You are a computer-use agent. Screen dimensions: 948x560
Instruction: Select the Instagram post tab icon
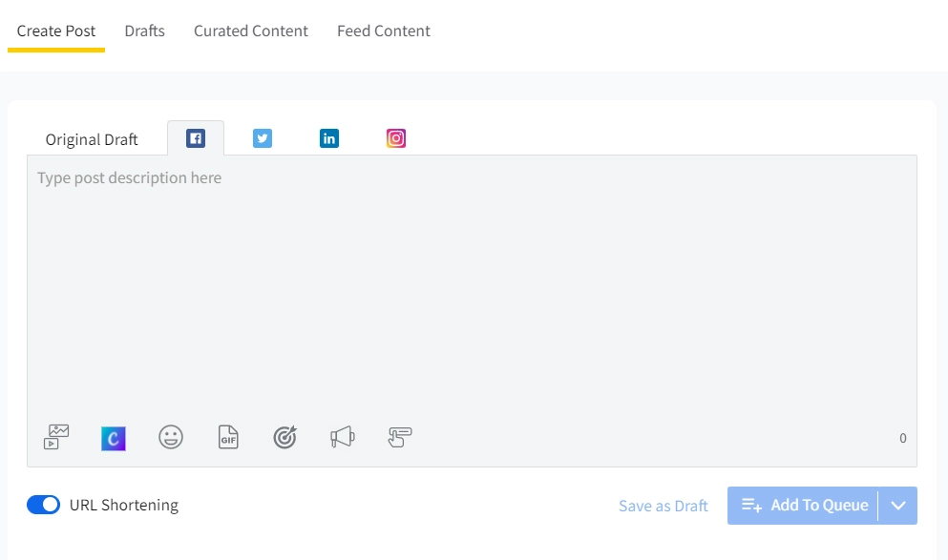pyautogui.click(x=396, y=138)
